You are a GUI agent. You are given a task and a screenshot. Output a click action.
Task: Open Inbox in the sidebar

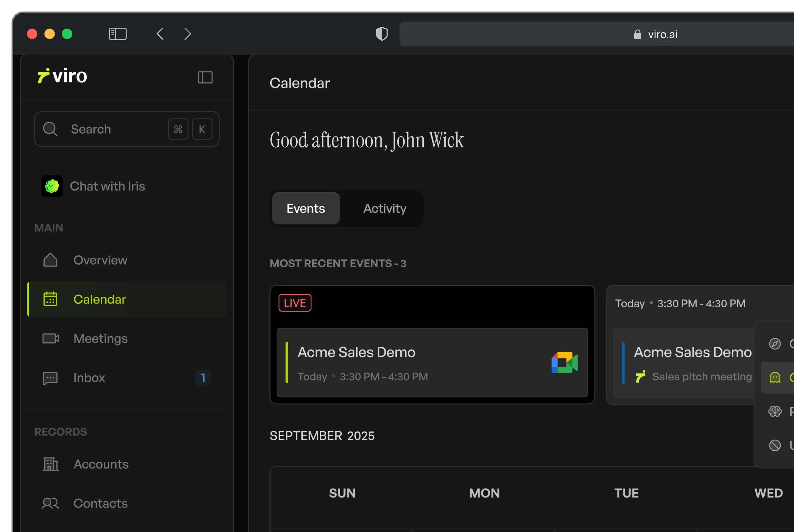coord(127,378)
